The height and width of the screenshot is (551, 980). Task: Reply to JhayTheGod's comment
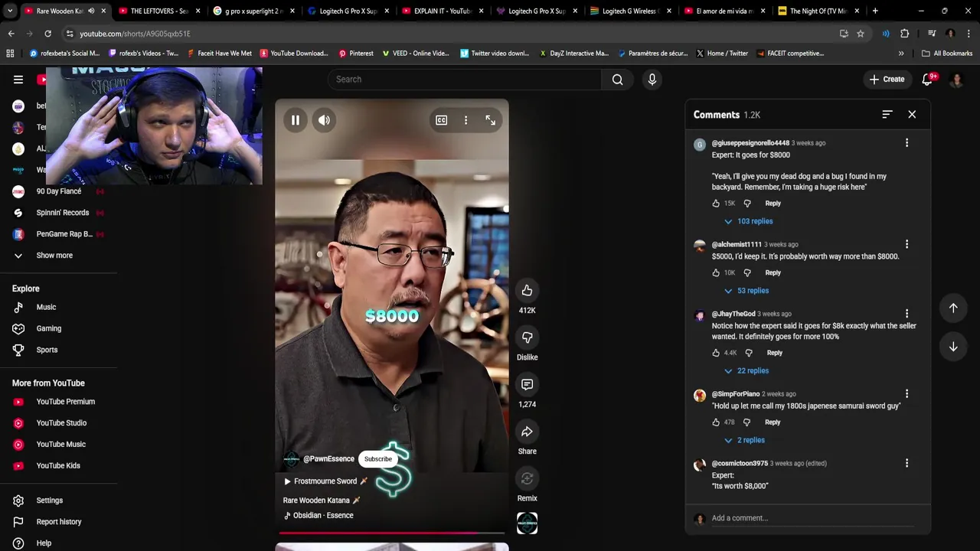tap(774, 353)
